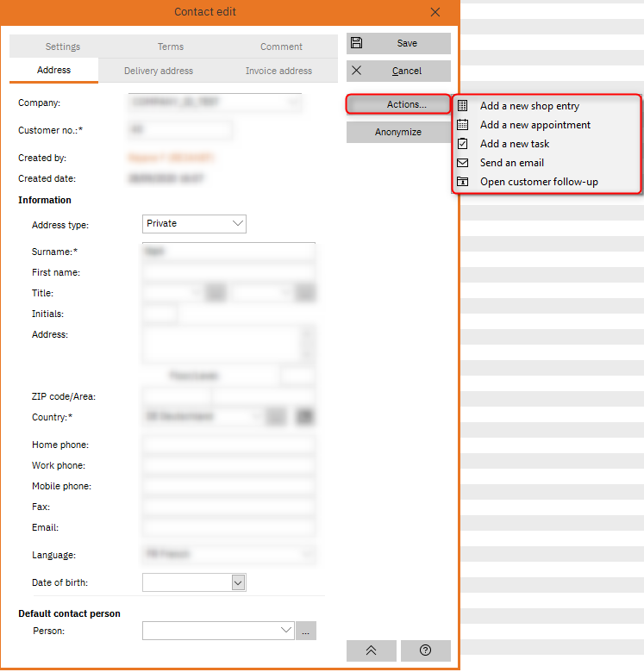Image resolution: width=644 pixels, height=672 pixels.
Task: Switch to the Settings tab
Action: tap(63, 47)
